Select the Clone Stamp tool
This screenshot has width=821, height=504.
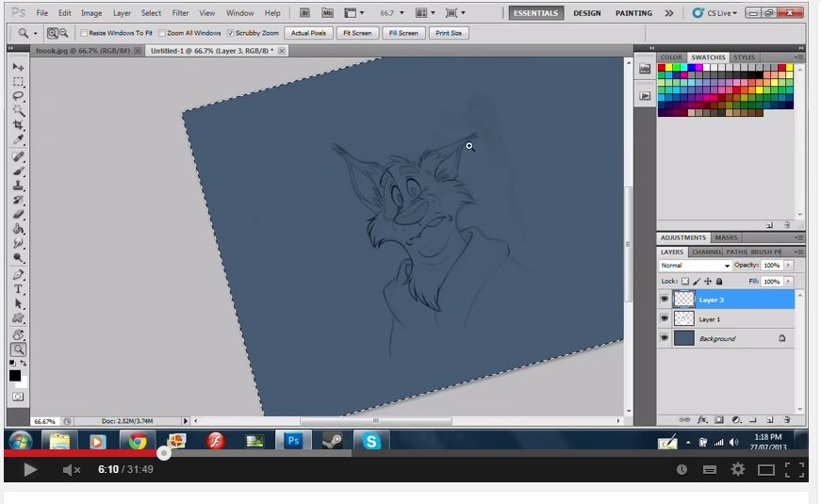(18, 186)
